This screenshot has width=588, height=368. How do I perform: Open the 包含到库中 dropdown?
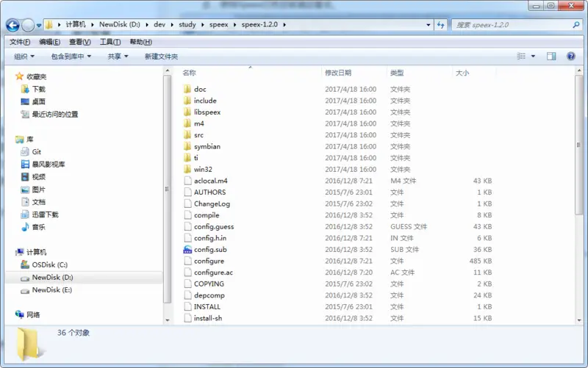71,57
